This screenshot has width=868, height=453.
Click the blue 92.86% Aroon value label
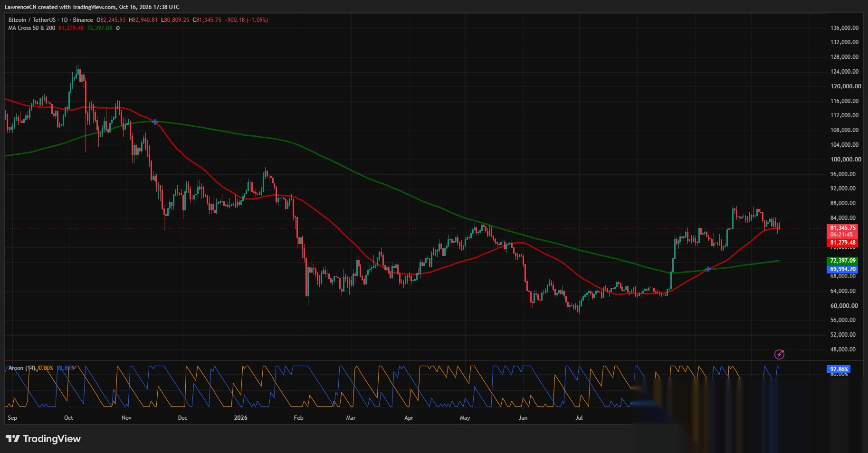[x=839, y=369]
